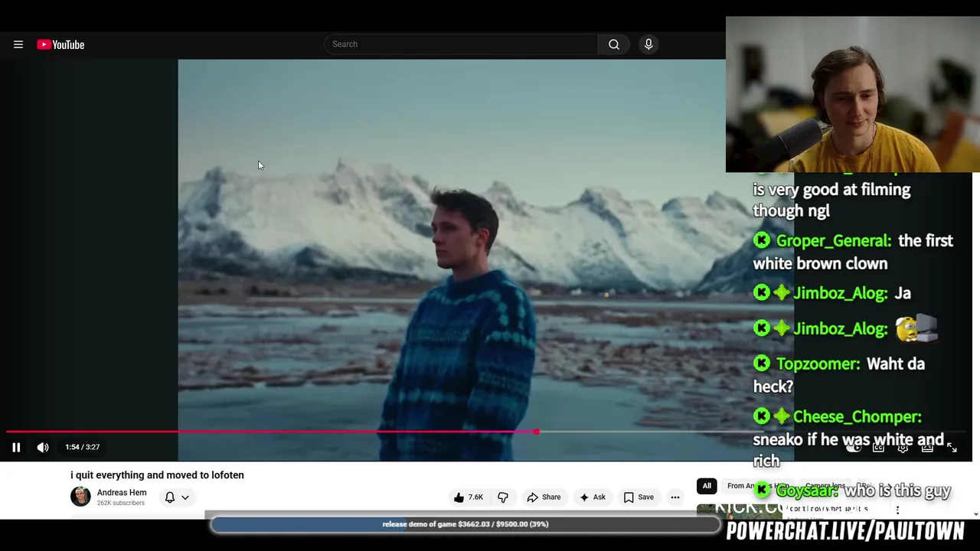This screenshot has width=980, height=551.
Task: Pause the playing video
Action: 16,448
